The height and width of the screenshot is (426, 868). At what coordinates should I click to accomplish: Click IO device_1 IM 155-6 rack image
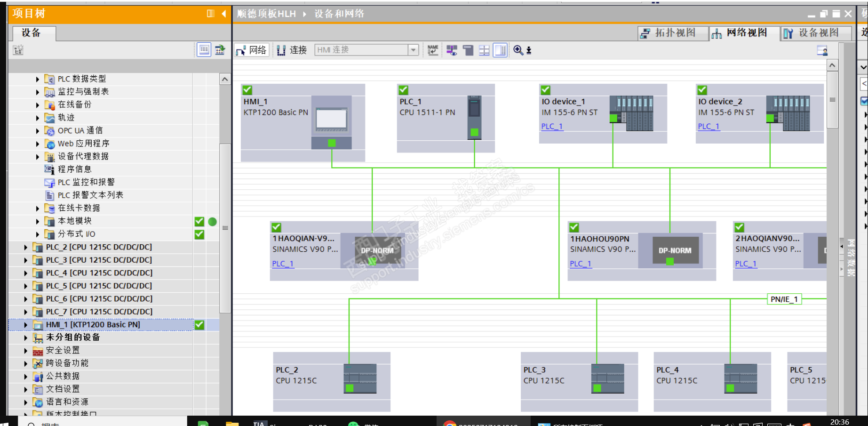pyautogui.click(x=631, y=113)
